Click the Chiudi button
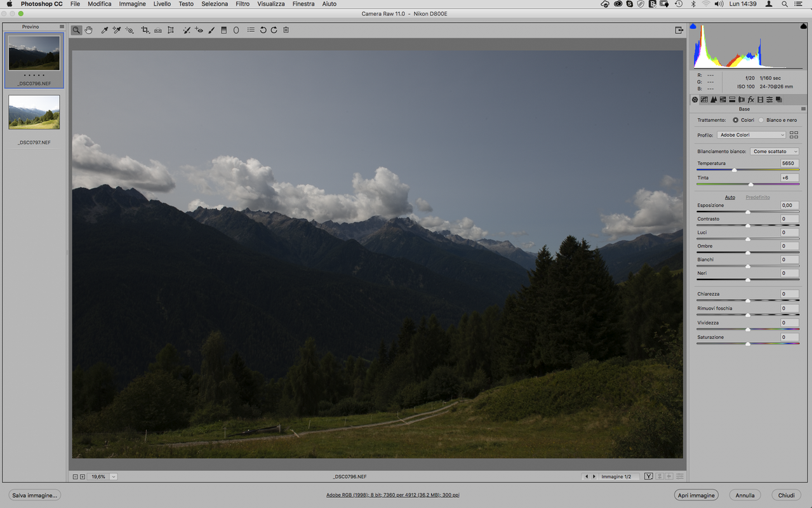 coord(787,495)
